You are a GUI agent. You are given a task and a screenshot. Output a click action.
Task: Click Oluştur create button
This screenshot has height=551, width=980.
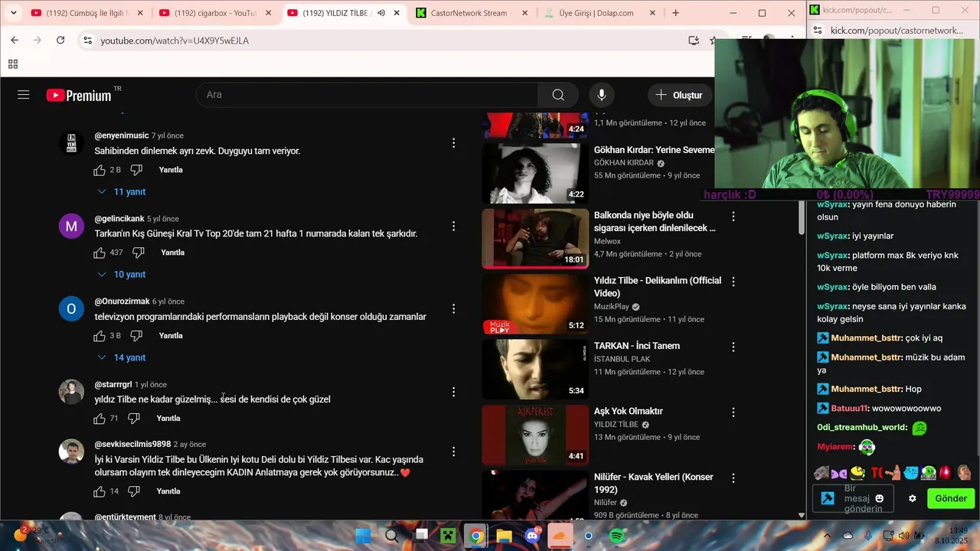tap(679, 95)
